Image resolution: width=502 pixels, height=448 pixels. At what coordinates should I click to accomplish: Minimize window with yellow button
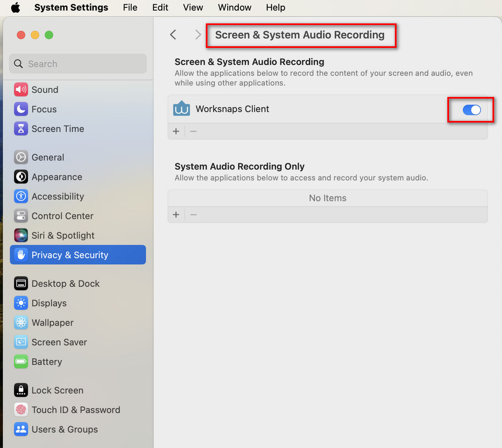[35, 35]
